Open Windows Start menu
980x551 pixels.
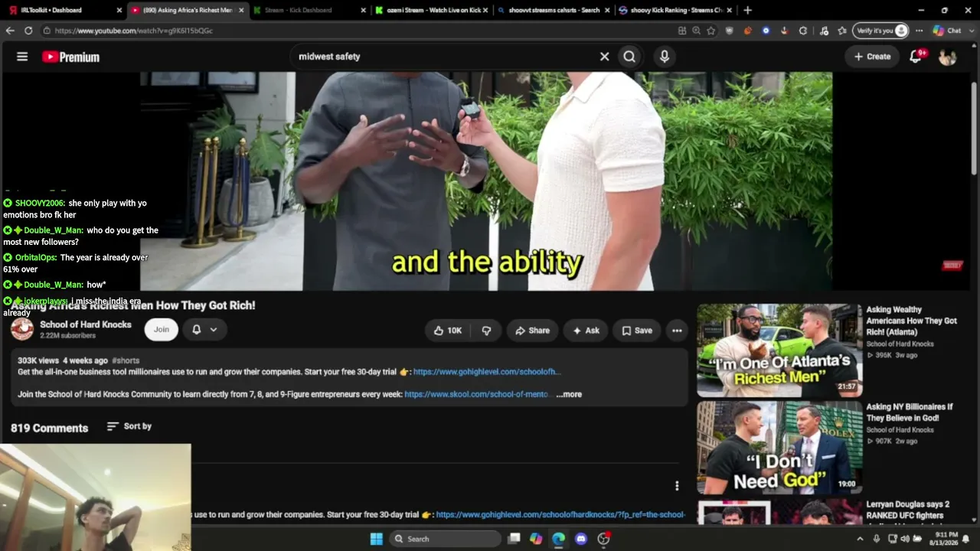(376, 539)
